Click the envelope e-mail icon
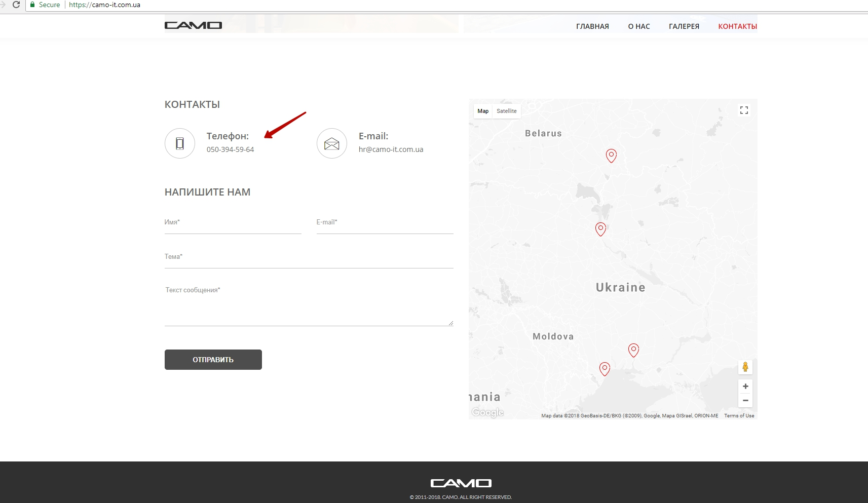The height and width of the screenshot is (503, 868). click(332, 144)
